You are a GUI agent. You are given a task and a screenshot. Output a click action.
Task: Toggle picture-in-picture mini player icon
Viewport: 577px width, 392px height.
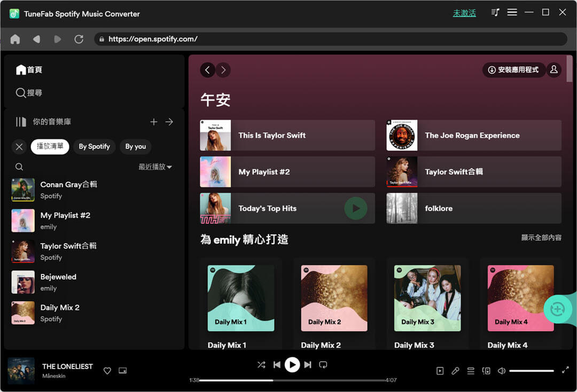tap(122, 371)
